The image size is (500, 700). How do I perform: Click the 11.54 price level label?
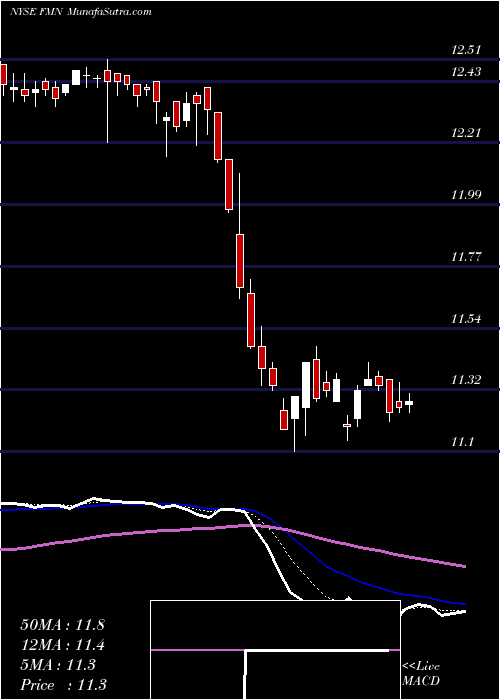click(x=466, y=319)
